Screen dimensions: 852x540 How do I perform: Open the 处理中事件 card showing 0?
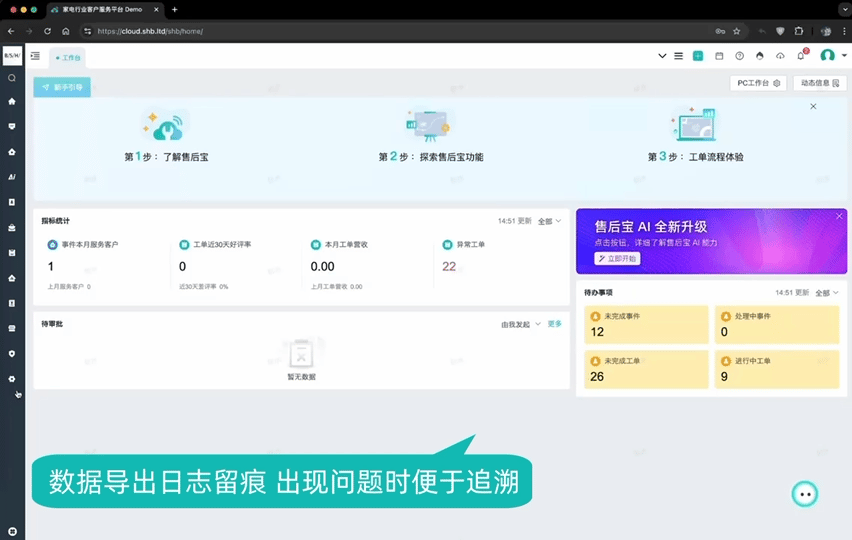[776, 325]
